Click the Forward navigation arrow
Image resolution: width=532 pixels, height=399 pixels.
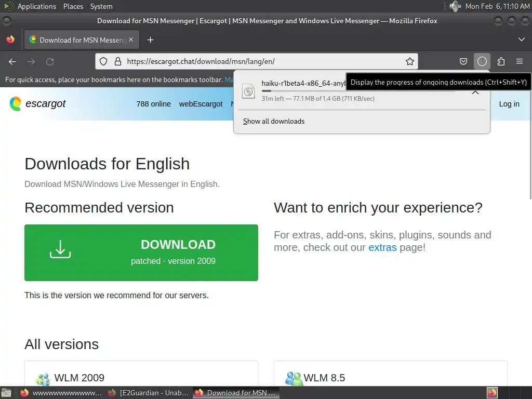31,61
